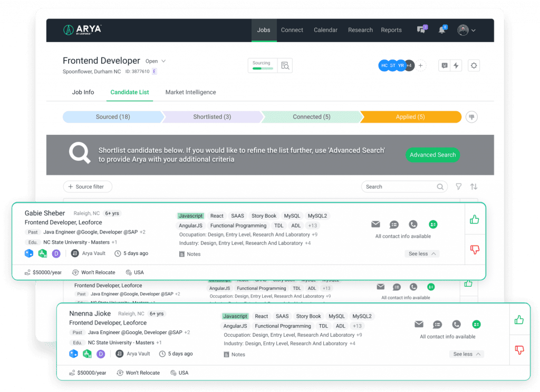Add a collaborator with the plus icon
This screenshot has height=392, width=540.
click(420, 65)
